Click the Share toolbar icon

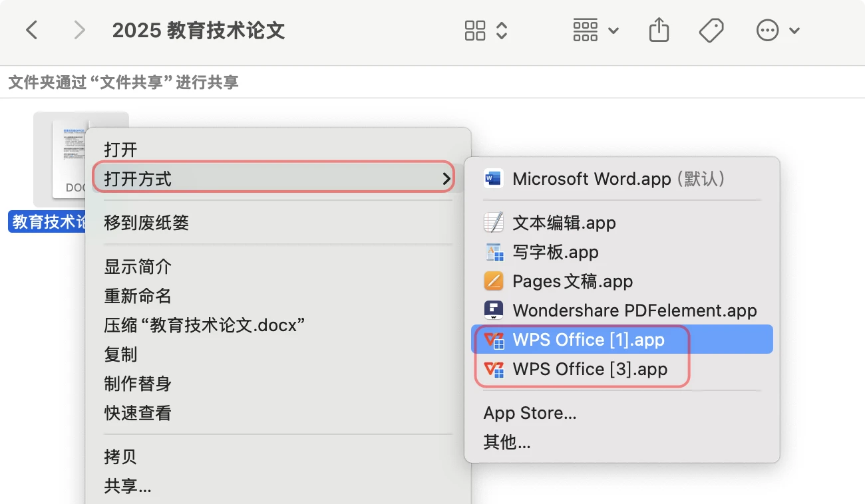tap(658, 31)
